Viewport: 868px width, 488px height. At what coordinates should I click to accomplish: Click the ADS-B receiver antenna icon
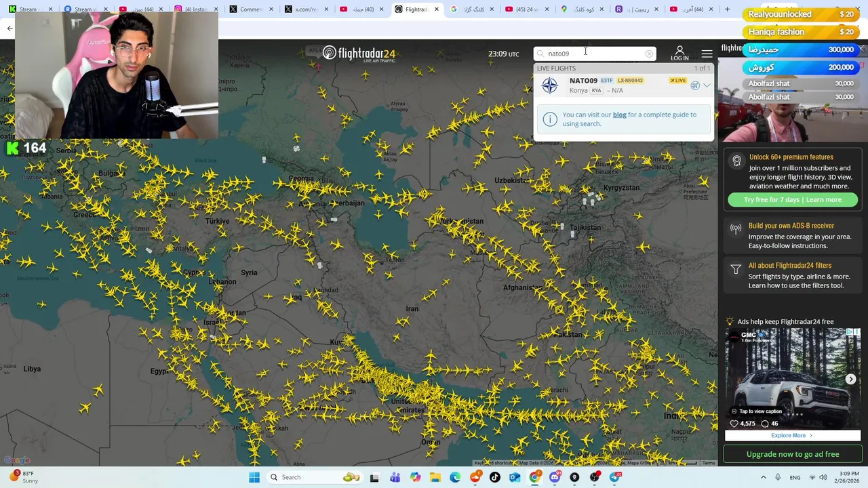(x=736, y=229)
